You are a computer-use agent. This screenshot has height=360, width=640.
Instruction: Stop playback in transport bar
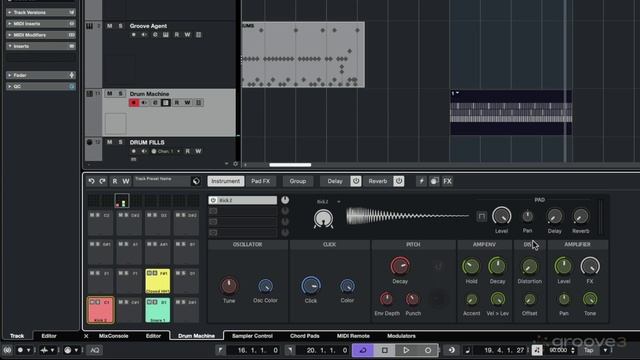pyautogui.click(x=384, y=350)
